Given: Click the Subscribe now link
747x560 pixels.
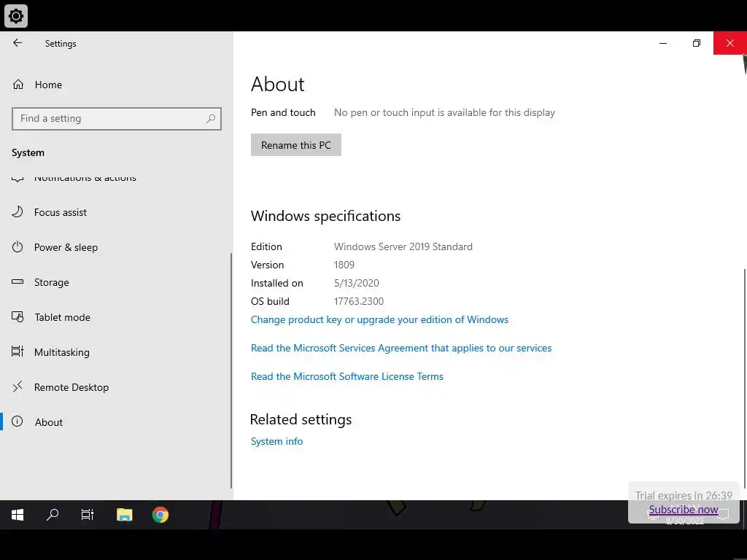Looking at the screenshot, I should 683,510.
